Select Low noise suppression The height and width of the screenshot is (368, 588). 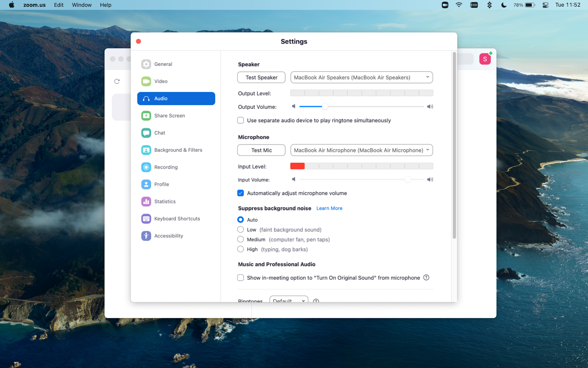pyautogui.click(x=240, y=230)
